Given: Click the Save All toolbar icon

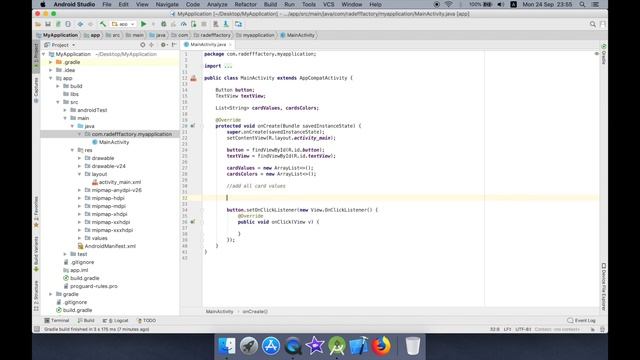Looking at the screenshot, I should point(48,24).
